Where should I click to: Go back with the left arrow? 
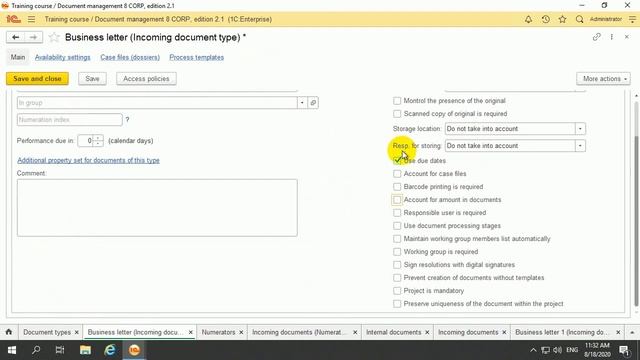pyautogui.click(x=16, y=37)
